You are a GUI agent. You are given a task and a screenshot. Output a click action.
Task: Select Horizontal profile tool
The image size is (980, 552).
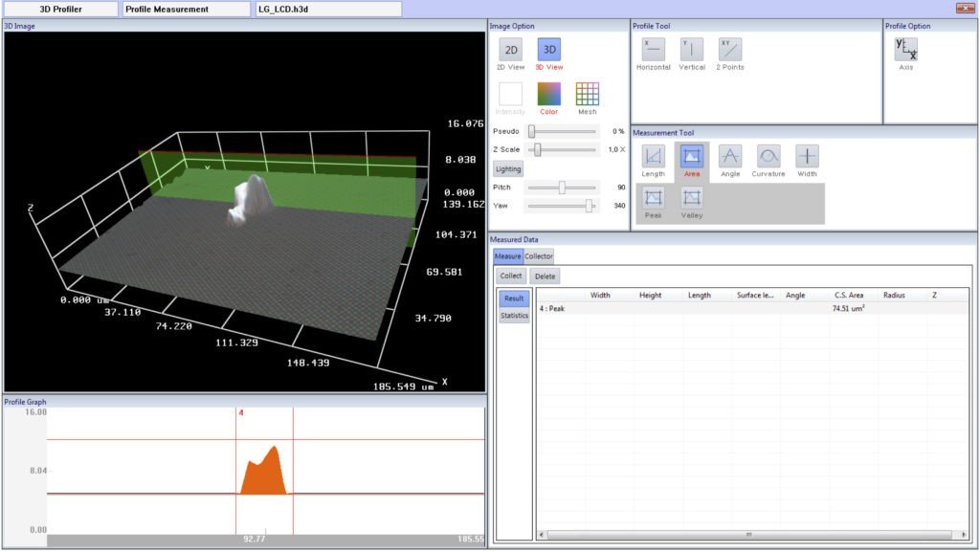(x=653, y=50)
